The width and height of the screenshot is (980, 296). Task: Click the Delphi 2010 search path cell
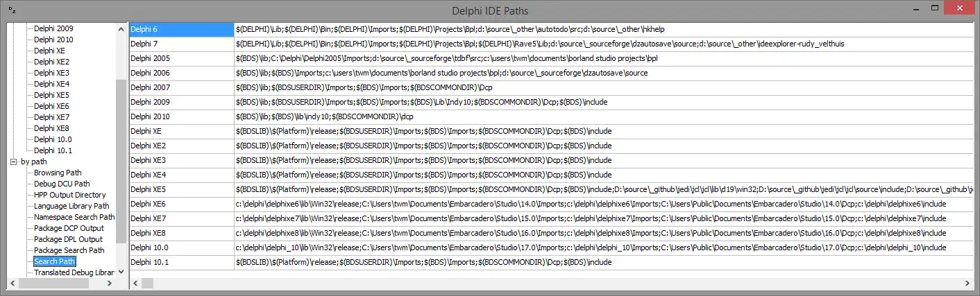pyautogui.click(x=604, y=117)
